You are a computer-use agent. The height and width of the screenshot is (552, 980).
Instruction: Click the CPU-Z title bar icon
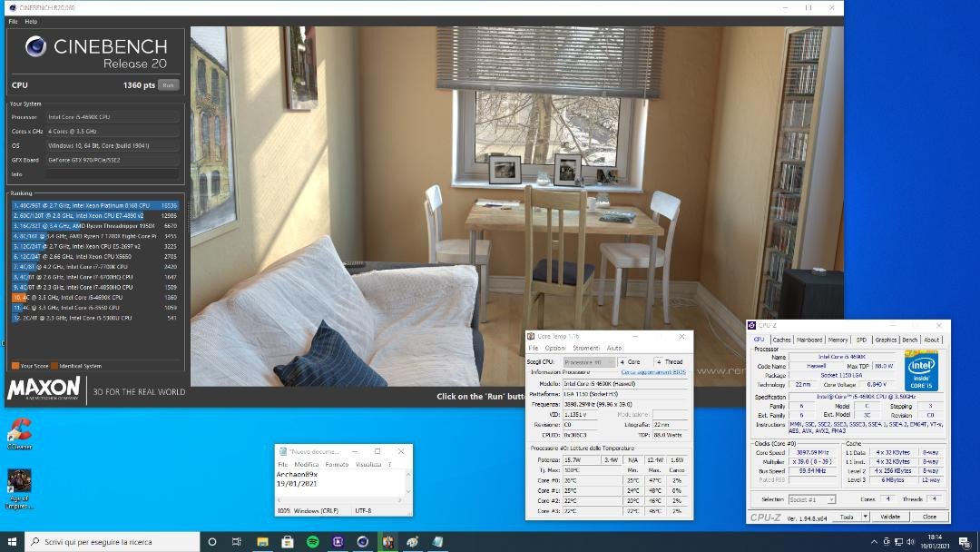[752, 325]
